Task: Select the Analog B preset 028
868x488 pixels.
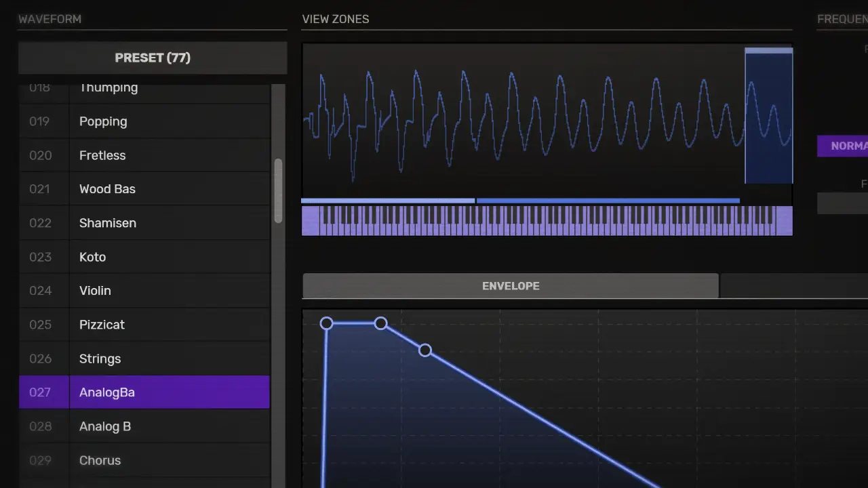Action: (144, 426)
